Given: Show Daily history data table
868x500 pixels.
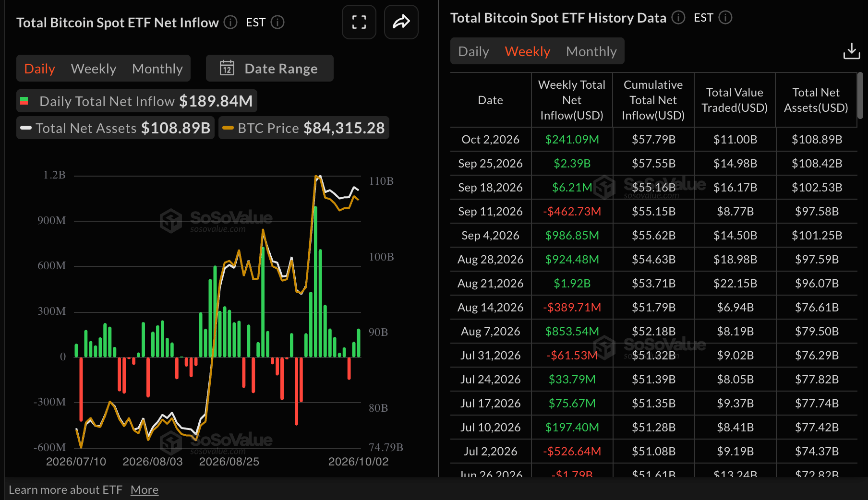Looking at the screenshot, I should [473, 51].
